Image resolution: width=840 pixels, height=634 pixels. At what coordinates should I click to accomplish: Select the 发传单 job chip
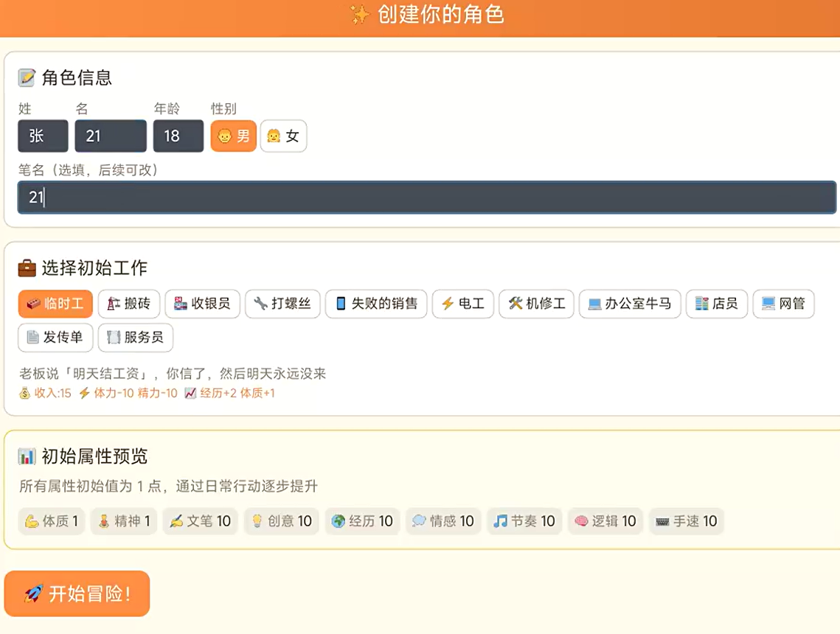pyautogui.click(x=56, y=338)
